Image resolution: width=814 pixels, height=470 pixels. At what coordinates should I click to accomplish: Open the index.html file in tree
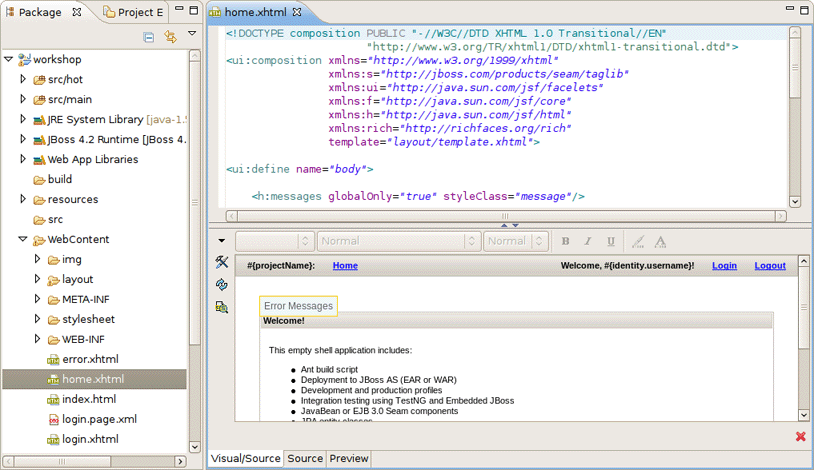(x=88, y=399)
